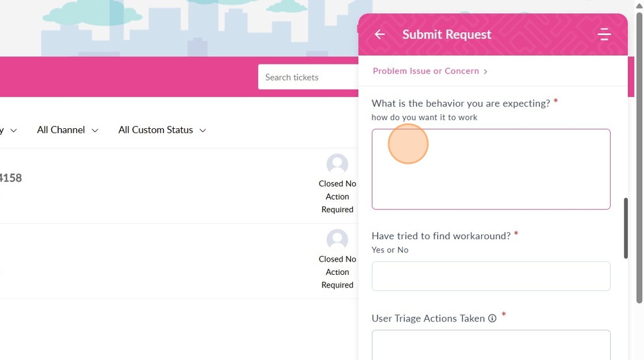Focus the expected behavior text area
This screenshot has height=360, width=644.
click(x=490, y=169)
